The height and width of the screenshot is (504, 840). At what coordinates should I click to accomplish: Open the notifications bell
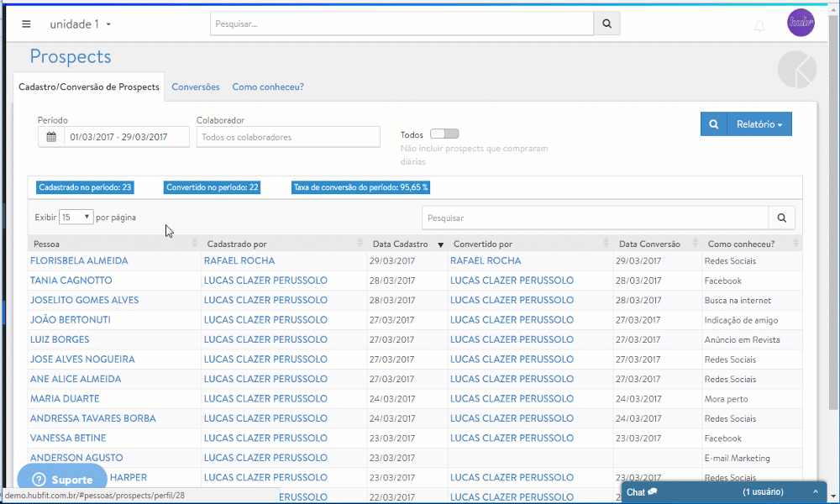(759, 26)
